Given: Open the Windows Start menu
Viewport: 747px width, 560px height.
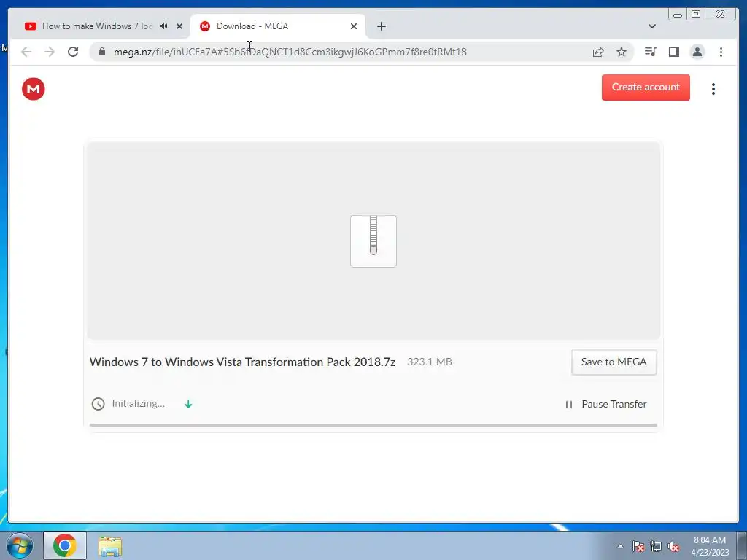Looking at the screenshot, I should [20, 545].
